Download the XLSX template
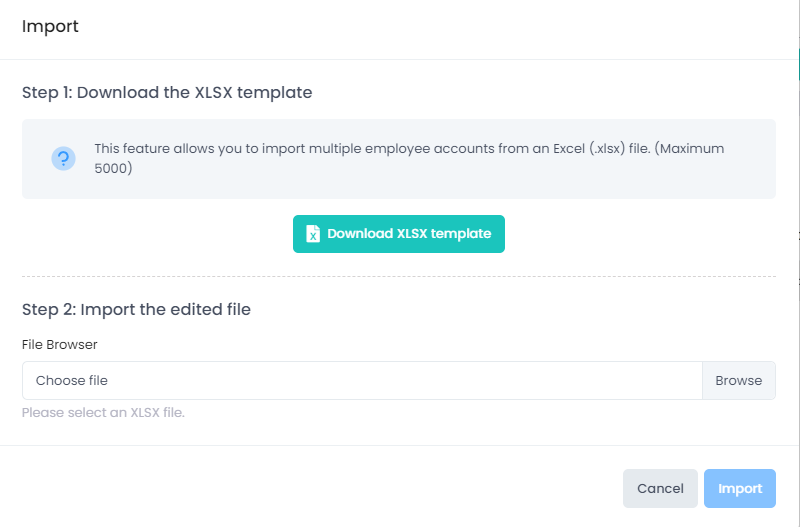800x527 pixels. 398,234
